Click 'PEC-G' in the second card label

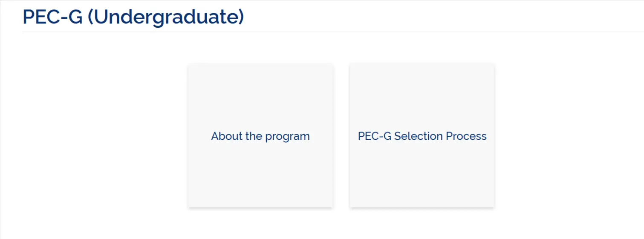(374, 136)
